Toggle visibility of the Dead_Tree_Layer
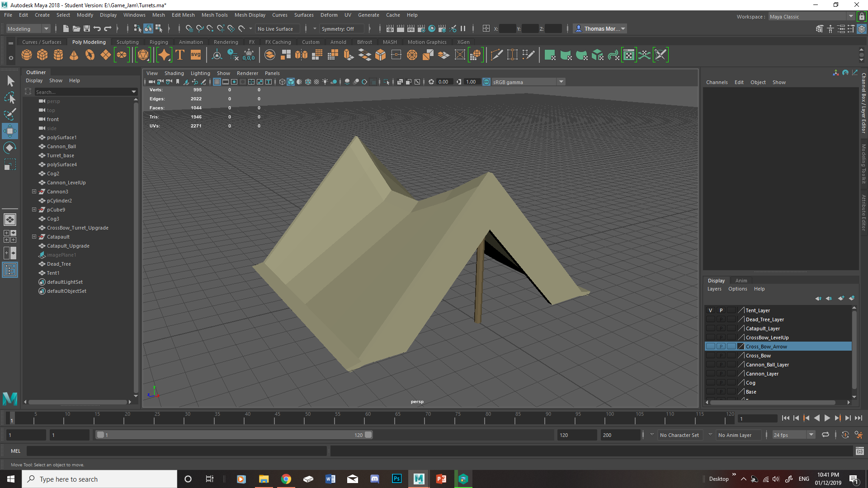This screenshot has width=868, height=488. pyautogui.click(x=711, y=319)
